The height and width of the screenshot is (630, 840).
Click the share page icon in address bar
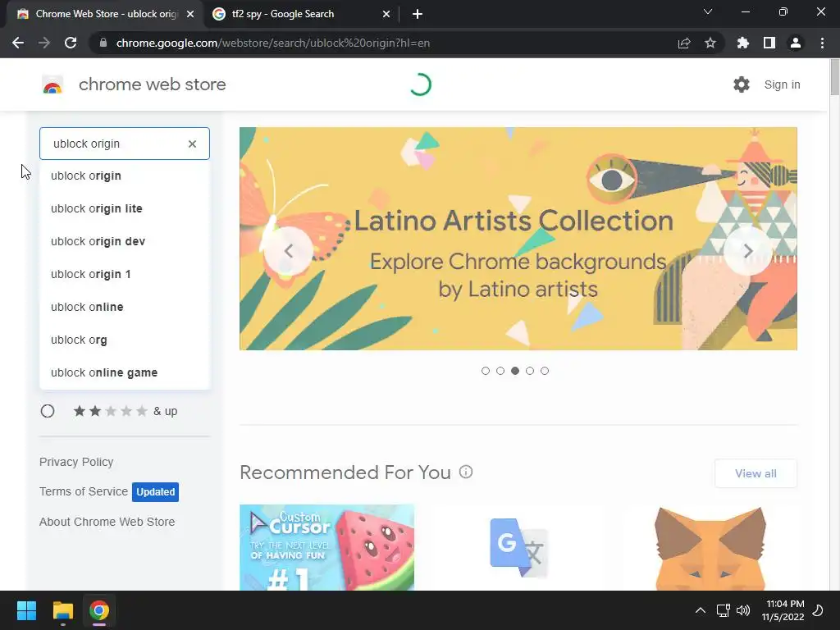pos(684,43)
